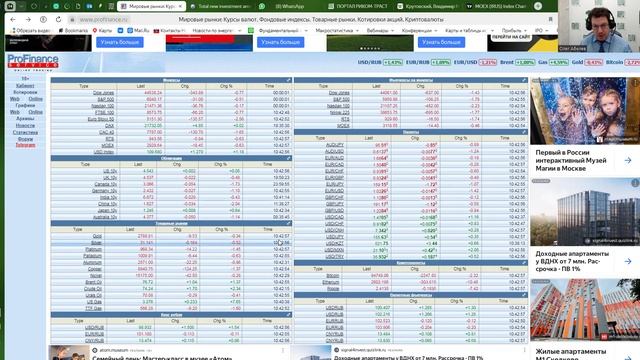Open the Japan 10y bond link

[x=107, y=210]
